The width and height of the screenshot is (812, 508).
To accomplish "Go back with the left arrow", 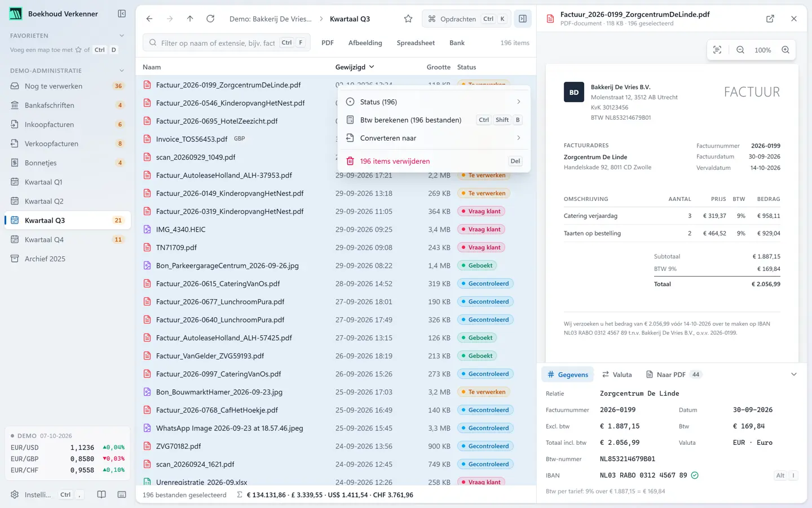I will pos(149,19).
